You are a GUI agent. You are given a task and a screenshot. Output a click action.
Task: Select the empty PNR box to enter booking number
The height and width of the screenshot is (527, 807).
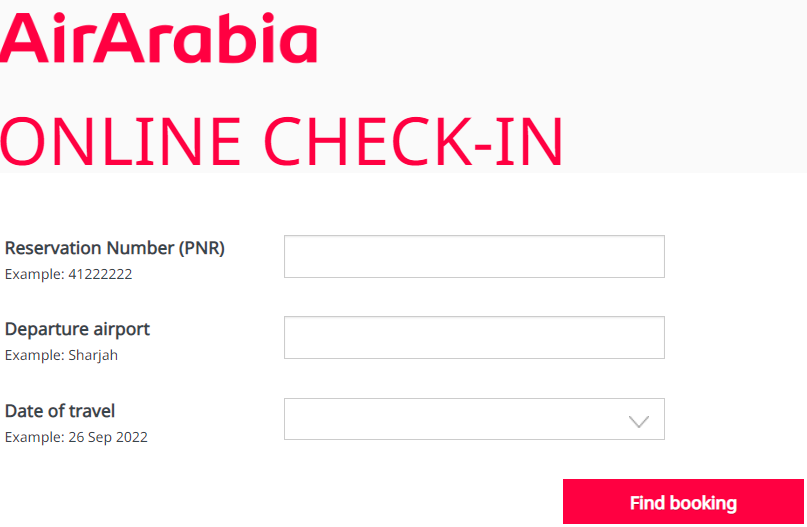[474, 257]
